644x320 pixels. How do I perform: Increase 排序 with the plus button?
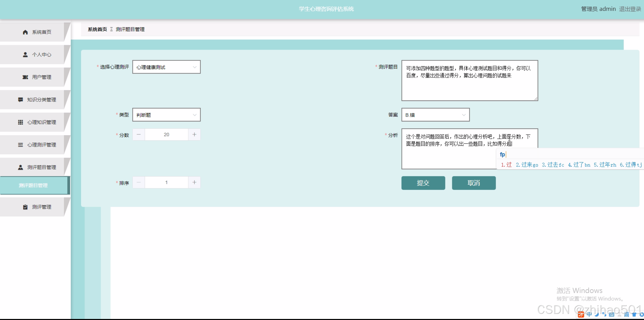[x=194, y=182]
